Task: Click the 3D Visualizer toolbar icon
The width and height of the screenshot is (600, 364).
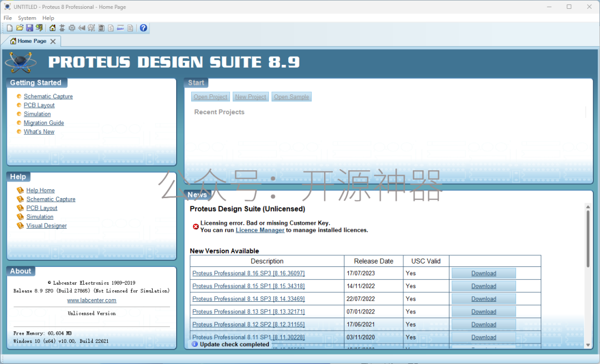Action: (x=82, y=28)
